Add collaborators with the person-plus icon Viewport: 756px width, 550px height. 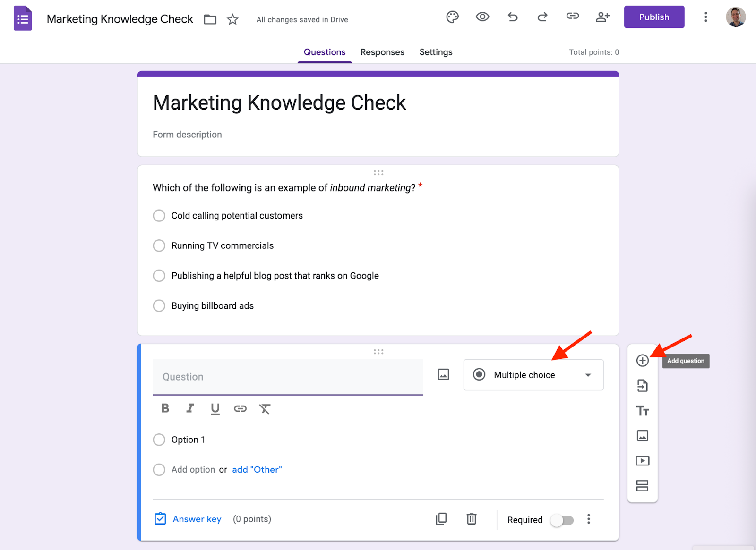tap(602, 17)
